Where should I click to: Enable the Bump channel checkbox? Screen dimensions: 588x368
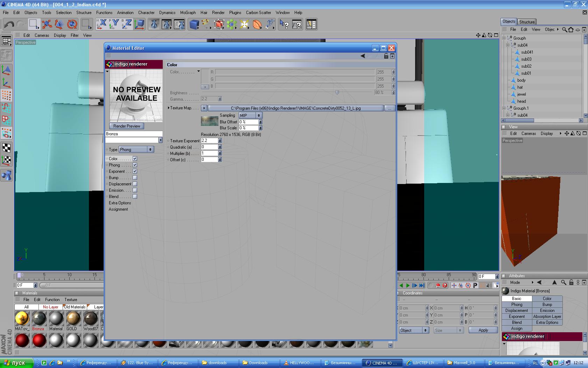point(135,178)
